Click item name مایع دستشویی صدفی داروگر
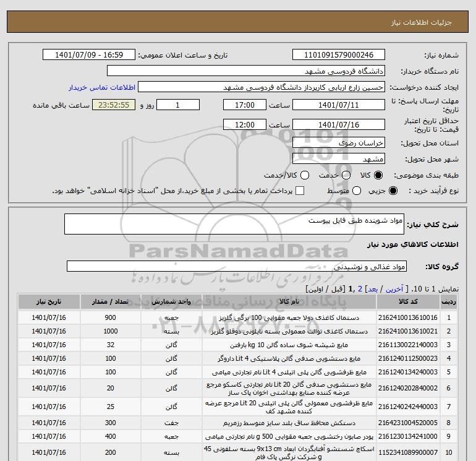Viewport: 476px width, 461px height. click(x=289, y=358)
